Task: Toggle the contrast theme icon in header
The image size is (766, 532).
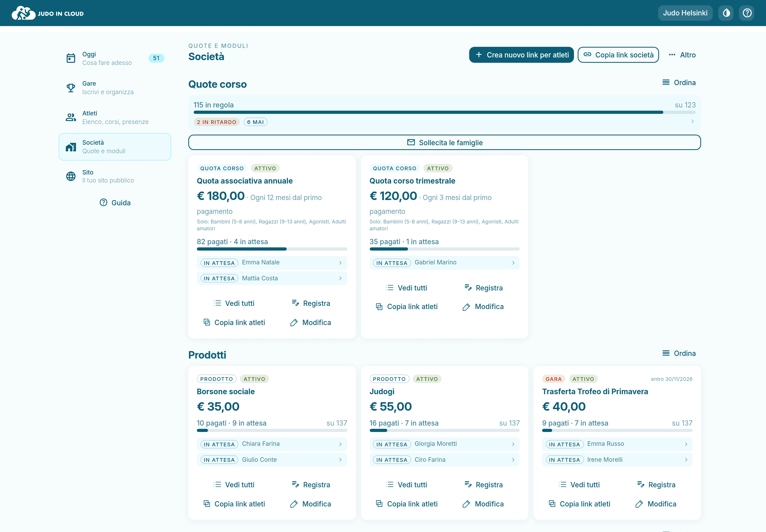Action: (x=726, y=13)
